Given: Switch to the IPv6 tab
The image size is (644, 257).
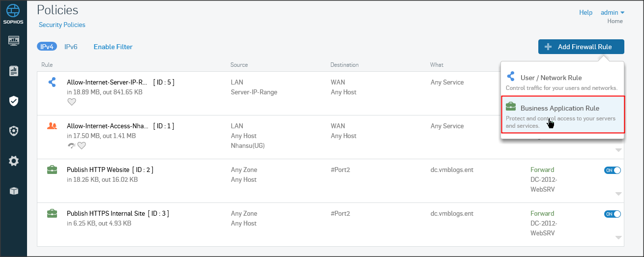Looking at the screenshot, I should pyautogui.click(x=71, y=47).
